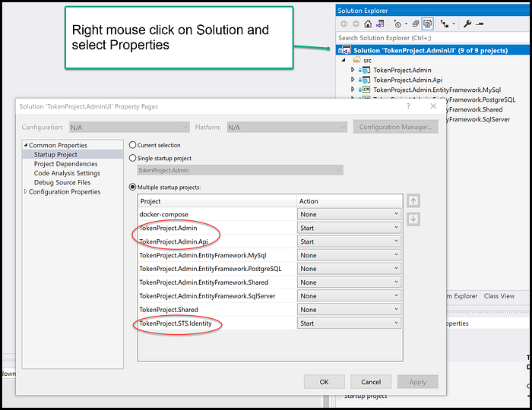Open the single startup project TokenProject.Admin combo

[x=240, y=170]
